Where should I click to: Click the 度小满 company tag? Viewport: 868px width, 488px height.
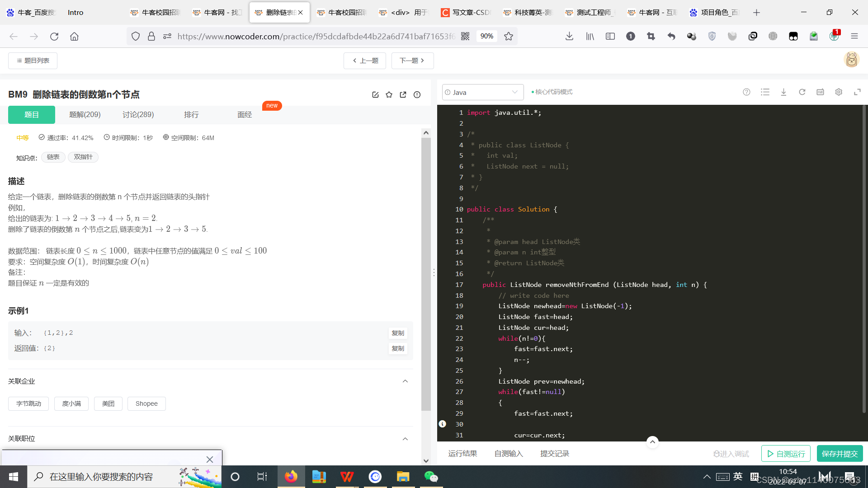[x=71, y=404]
